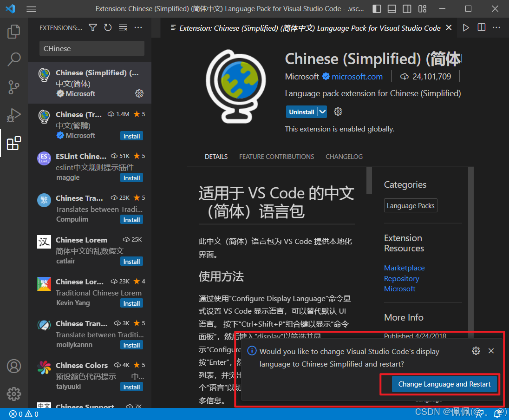Switch to the FEATURE CONTRIBUTIONS tab
Screen dimensions: 509x420
pyautogui.click(x=277, y=157)
